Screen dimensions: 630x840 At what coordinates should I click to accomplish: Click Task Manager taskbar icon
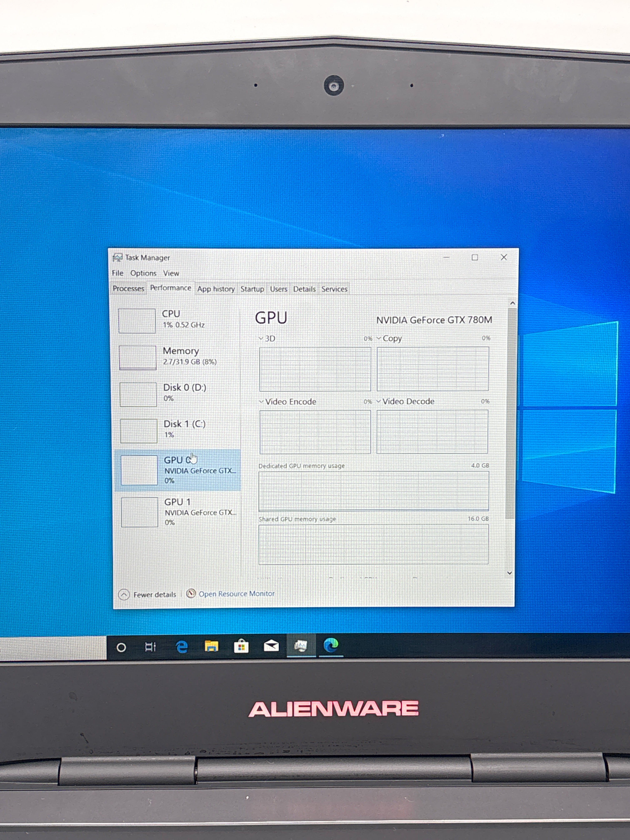[x=301, y=646]
